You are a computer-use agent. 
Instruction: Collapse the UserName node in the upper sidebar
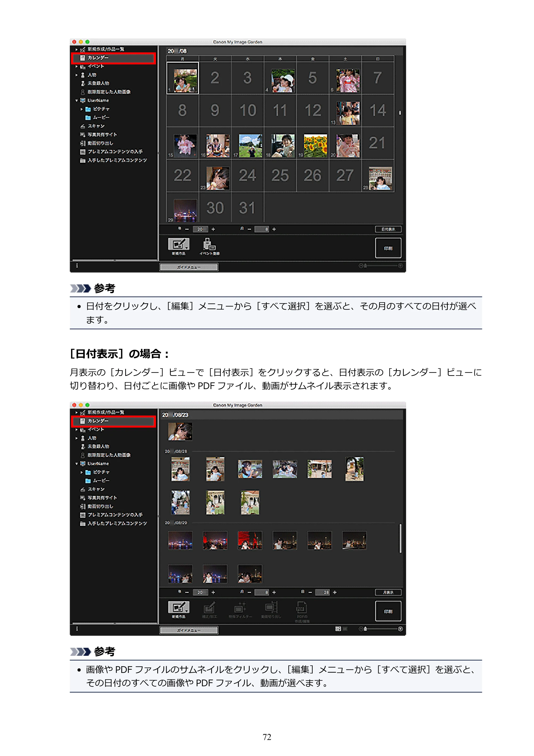[x=76, y=101]
